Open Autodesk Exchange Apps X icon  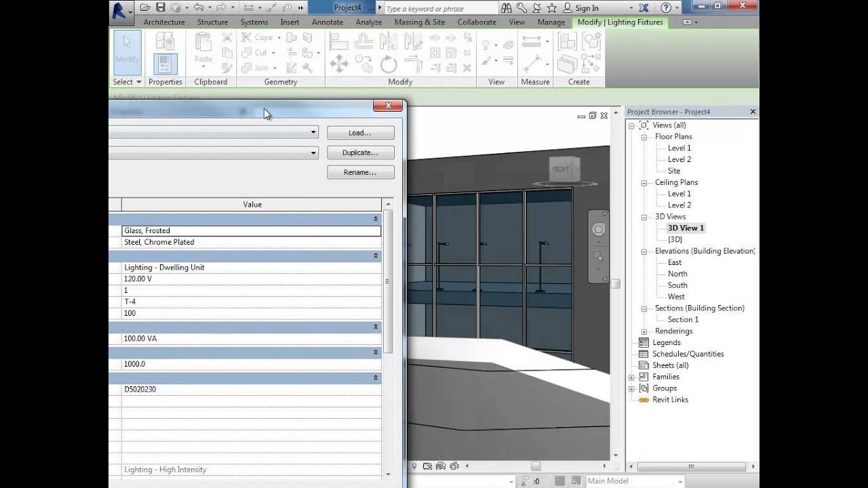click(644, 8)
